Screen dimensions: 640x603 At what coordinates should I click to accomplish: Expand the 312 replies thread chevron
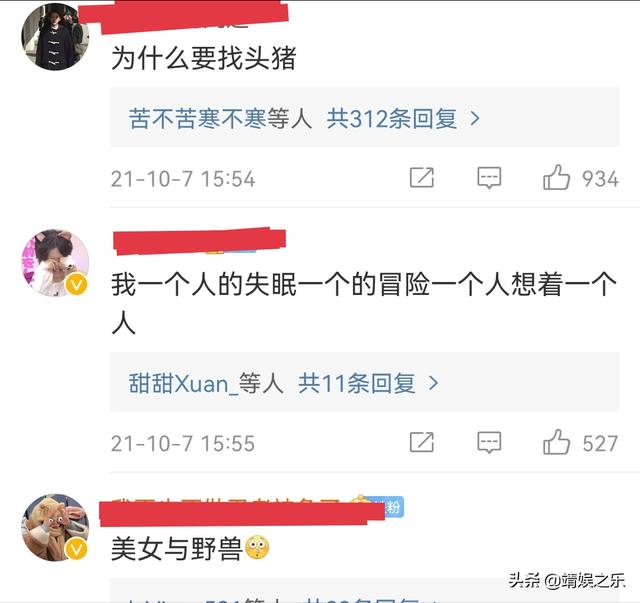point(475,119)
